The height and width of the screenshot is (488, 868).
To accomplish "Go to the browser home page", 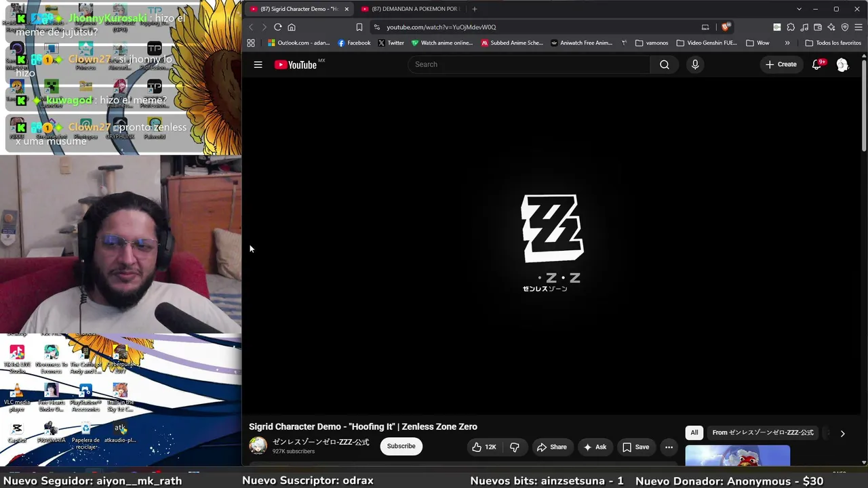I will [x=292, y=27].
